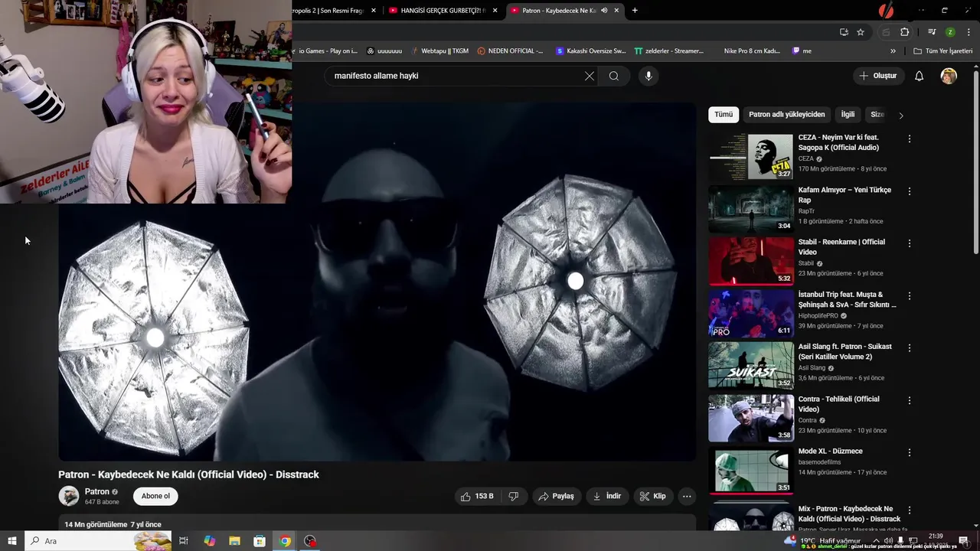This screenshot has height=551, width=980.
Task: Open options for CEZA - Neyim Var ki video
Action: tap(909, 139)
